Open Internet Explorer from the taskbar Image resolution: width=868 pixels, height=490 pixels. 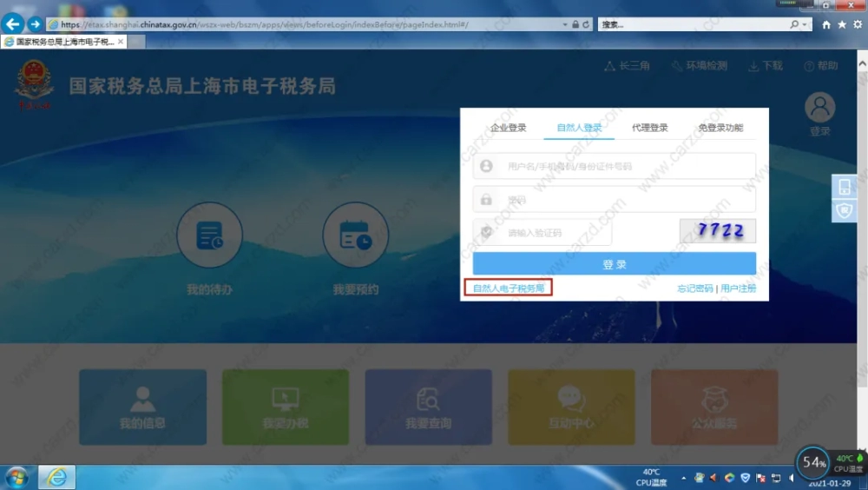tap(56, 477)
